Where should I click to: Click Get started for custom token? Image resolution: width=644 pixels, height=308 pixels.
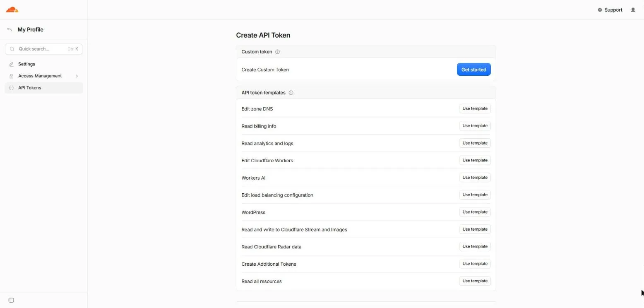tap(474, 70)
